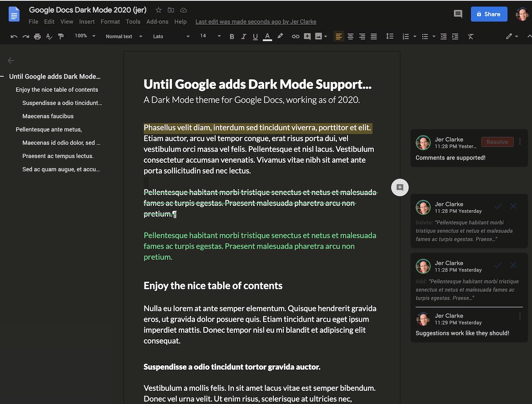532x404 pixels.
Task: Open the zoom level 100% dropdown
Action: [85, 36]
